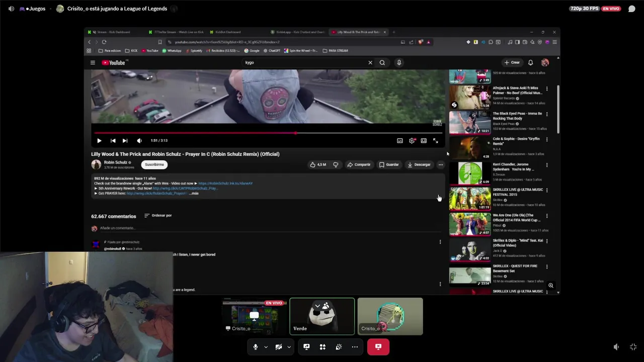Open the Ordenar por sort dropdown
Image resolution: width=644 pixels, height=362 pixels.
point(158,215)
